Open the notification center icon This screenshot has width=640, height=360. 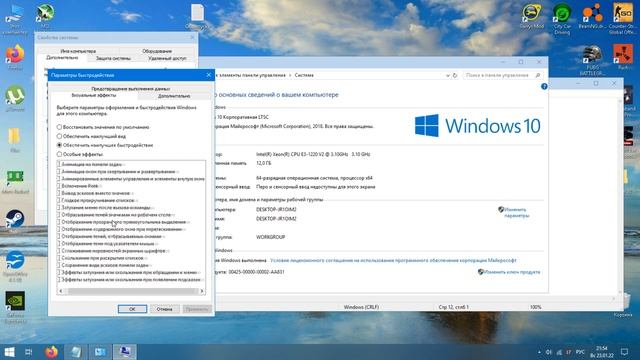pos(624,351)
